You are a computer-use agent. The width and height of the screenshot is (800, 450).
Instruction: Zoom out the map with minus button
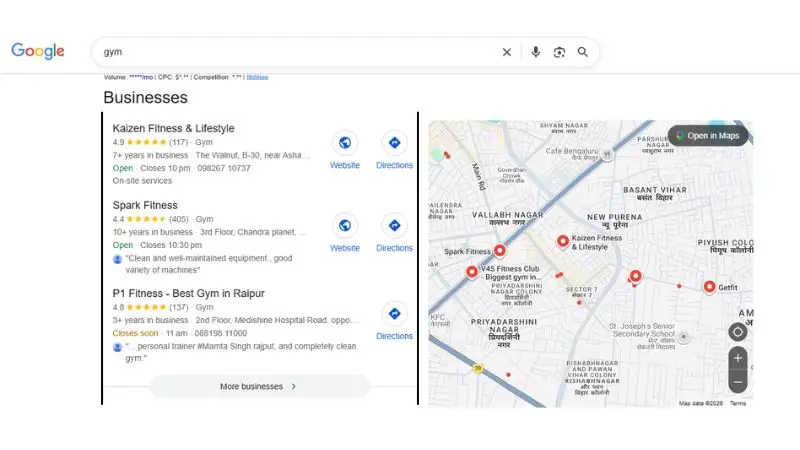pos(738,382)
